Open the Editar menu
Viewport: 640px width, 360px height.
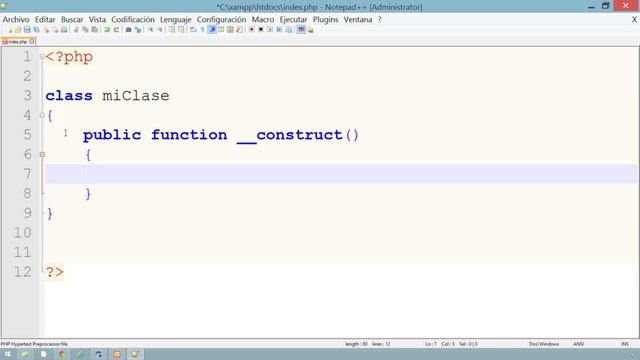pyautogui.click(x=45, y=20)
